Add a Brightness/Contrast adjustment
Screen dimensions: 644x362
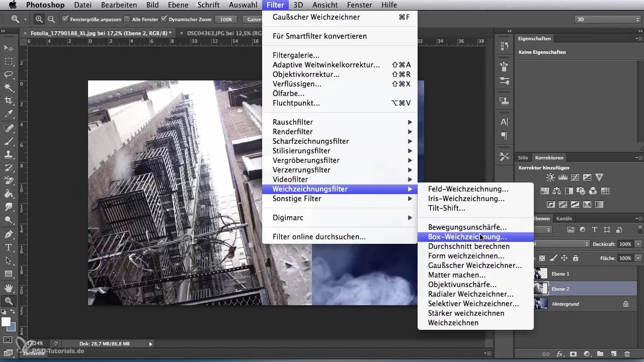551,177
